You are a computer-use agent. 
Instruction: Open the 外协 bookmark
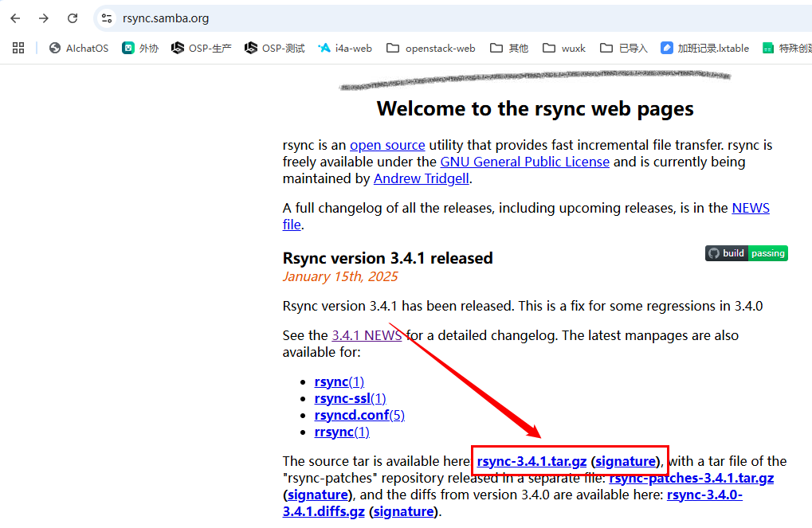(140, 48)
